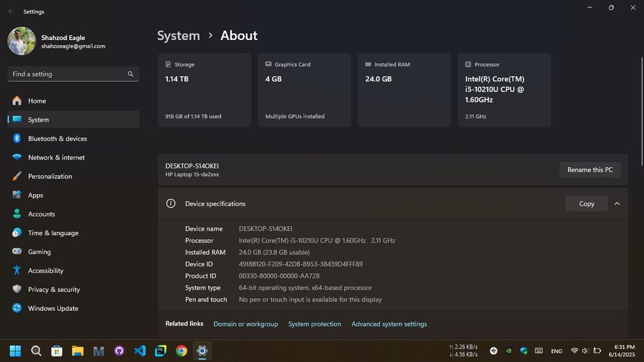Open the GitHub Desktop taskbar icon
The width and height of the screenshot is (644, 362).
tap(119, 351)
